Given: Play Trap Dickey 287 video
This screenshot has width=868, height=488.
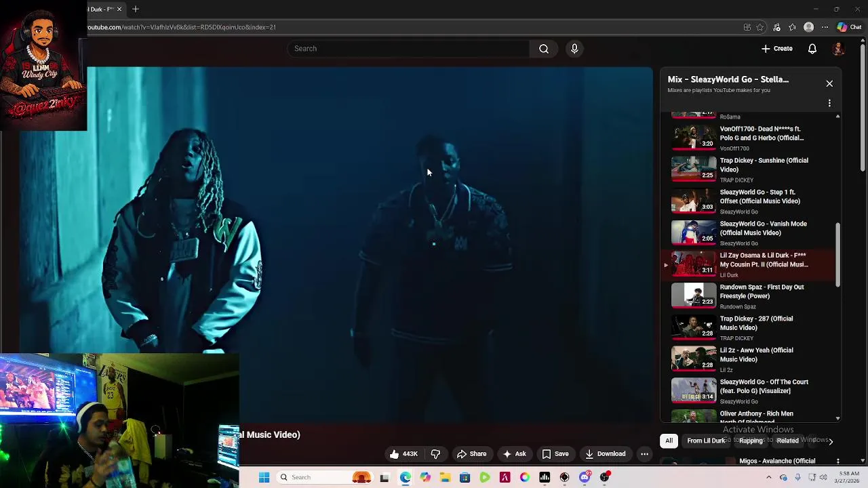Looking at the screenshot, I should (x=749, y=327).
